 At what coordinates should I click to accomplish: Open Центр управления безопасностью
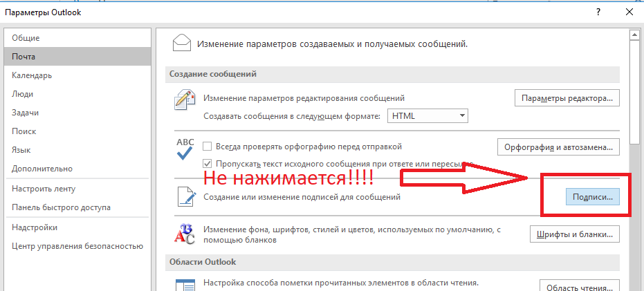pyautogui.click(x=77, y=246)
